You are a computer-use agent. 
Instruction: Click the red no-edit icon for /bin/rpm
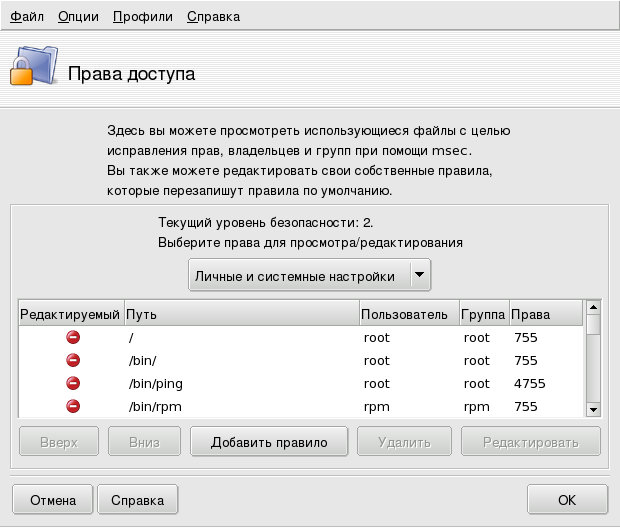click(73, 406)
